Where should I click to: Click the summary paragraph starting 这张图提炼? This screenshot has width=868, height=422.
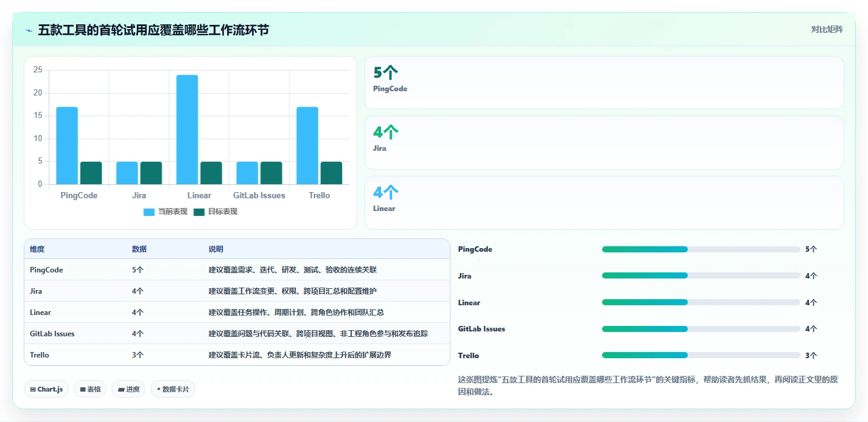click(648, 386)
